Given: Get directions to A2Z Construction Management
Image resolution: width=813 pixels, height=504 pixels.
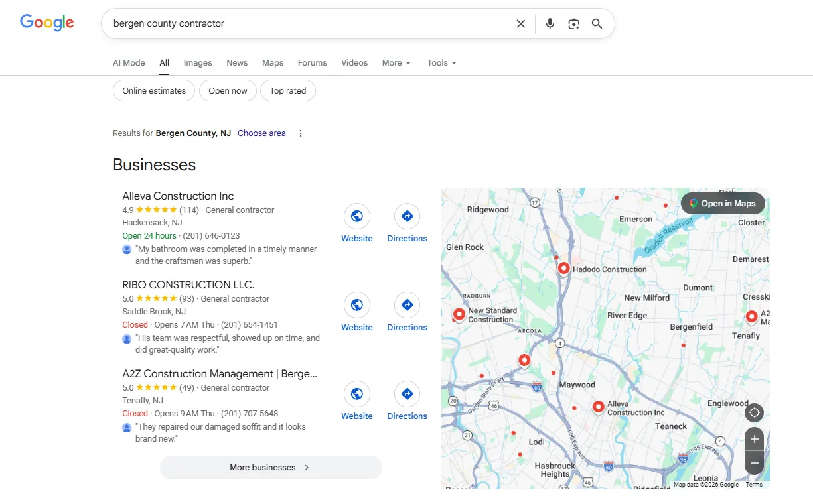Looking at the screenshot, I should click(x=407, y=394).
